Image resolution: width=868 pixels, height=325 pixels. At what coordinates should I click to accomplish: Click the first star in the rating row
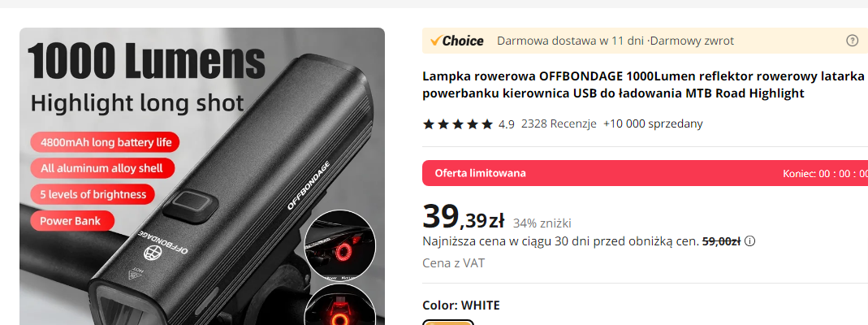click(429, 124)
